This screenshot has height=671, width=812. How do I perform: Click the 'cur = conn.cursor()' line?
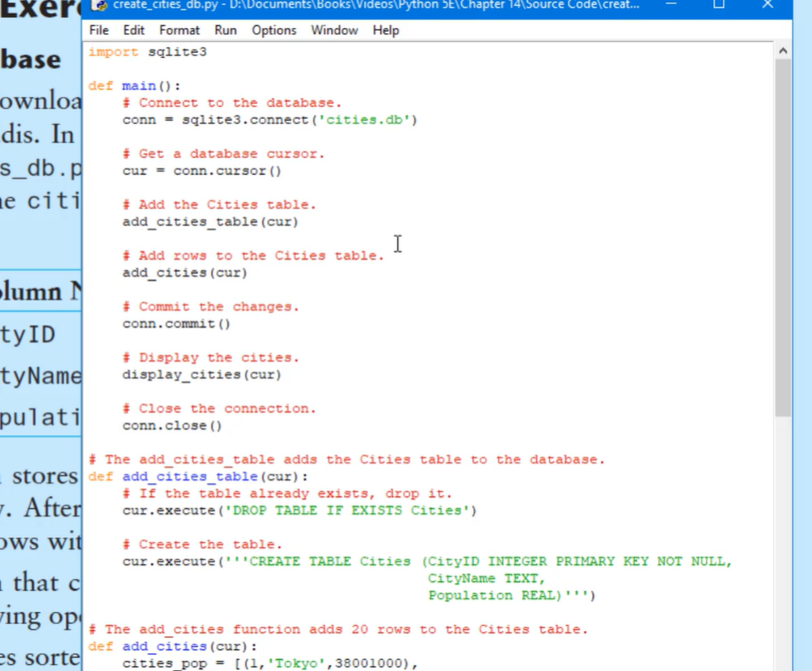[x=202, y=172]
